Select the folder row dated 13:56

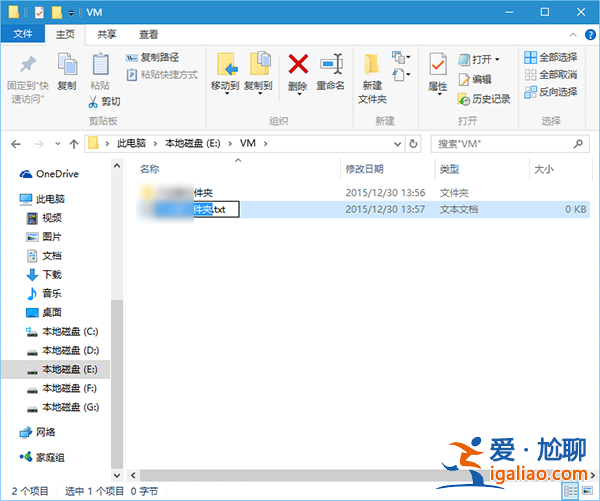(363, 193)
